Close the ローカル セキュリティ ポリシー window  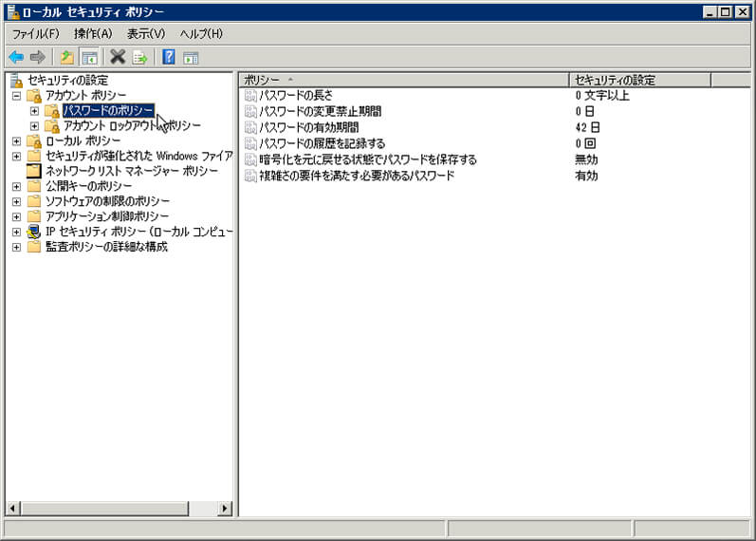pos(743,12)
